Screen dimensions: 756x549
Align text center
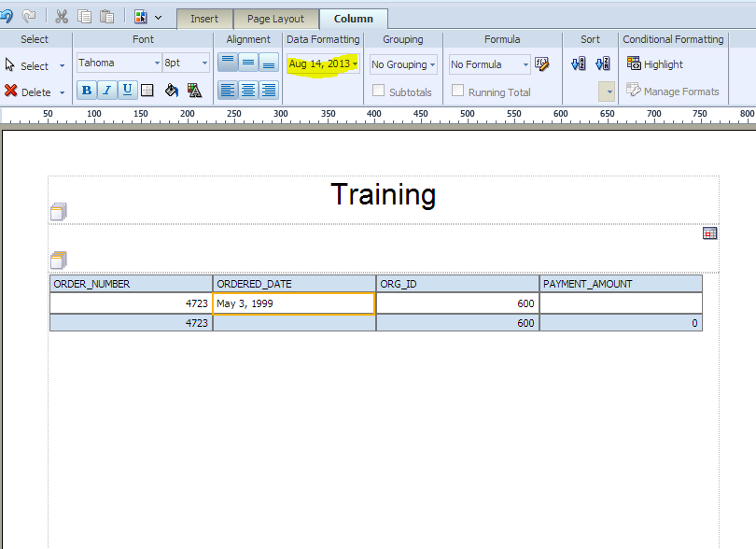click(x=248, y=91)
